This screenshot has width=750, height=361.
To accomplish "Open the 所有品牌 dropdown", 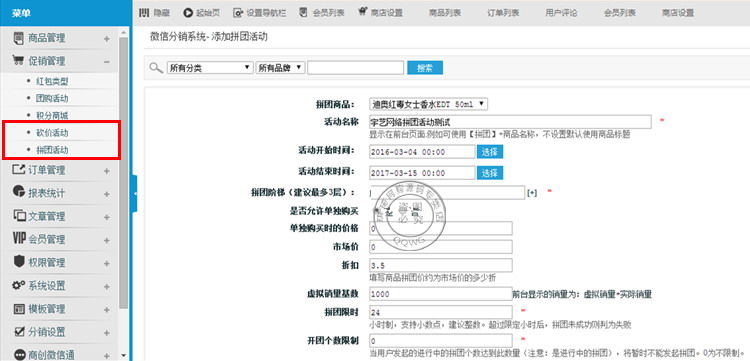I will click(x=281, y=67).
